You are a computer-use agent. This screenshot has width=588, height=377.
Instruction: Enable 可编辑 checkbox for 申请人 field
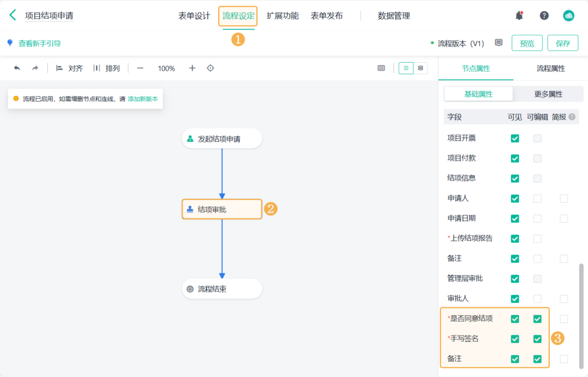point(537,199)
